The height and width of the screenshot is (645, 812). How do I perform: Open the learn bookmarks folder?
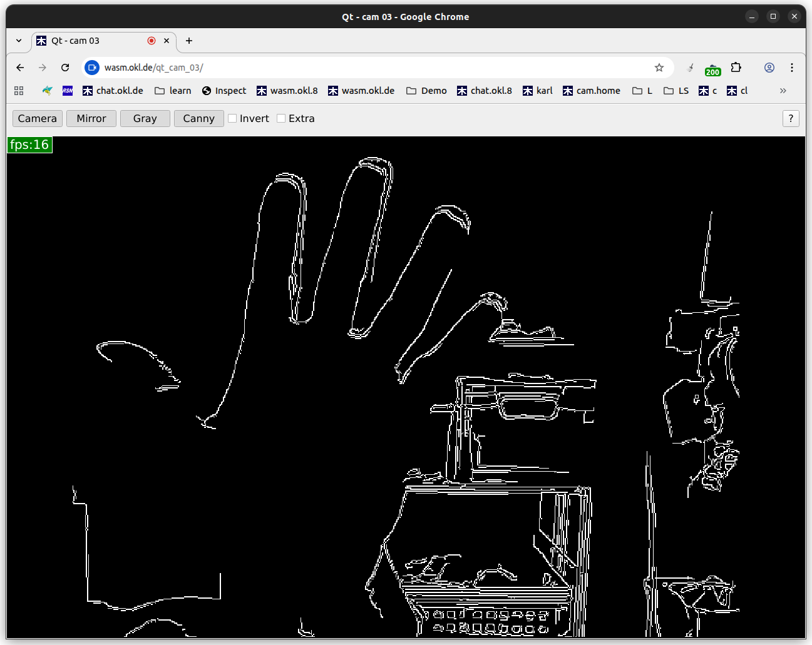173,91
